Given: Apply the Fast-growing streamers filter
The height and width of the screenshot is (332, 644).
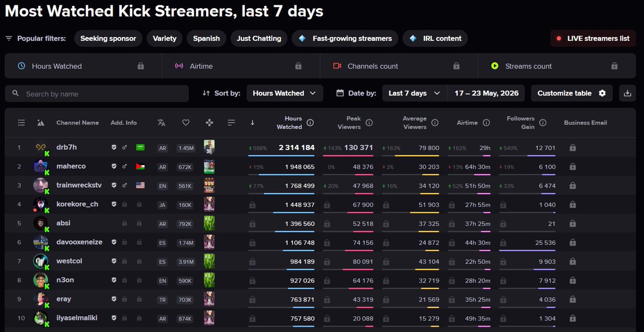Looking at the screenshot, I should point(345,39).
